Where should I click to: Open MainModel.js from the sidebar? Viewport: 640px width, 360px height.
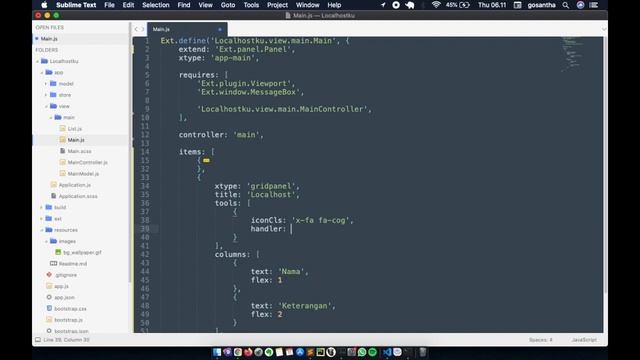83,173
